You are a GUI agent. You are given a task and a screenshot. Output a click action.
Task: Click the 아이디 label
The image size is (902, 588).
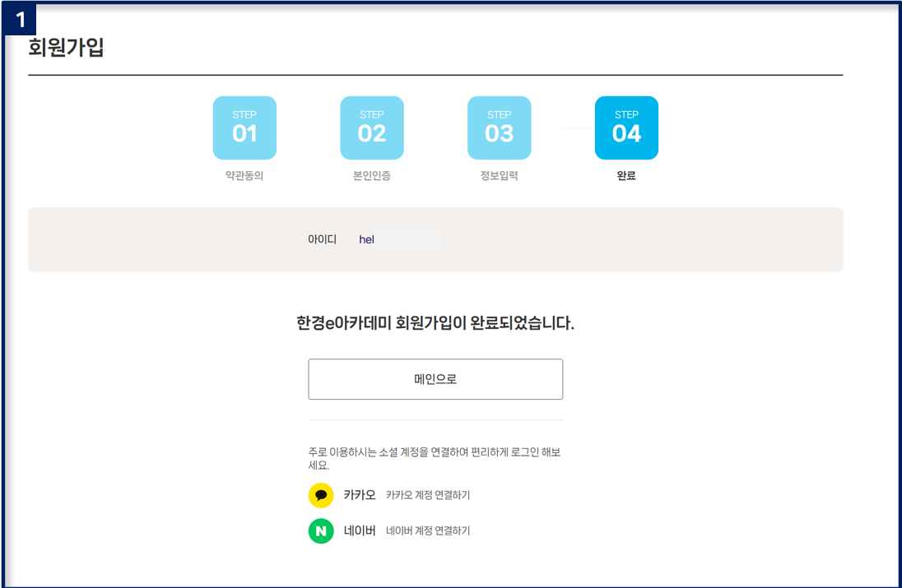[x=322, y=239]
